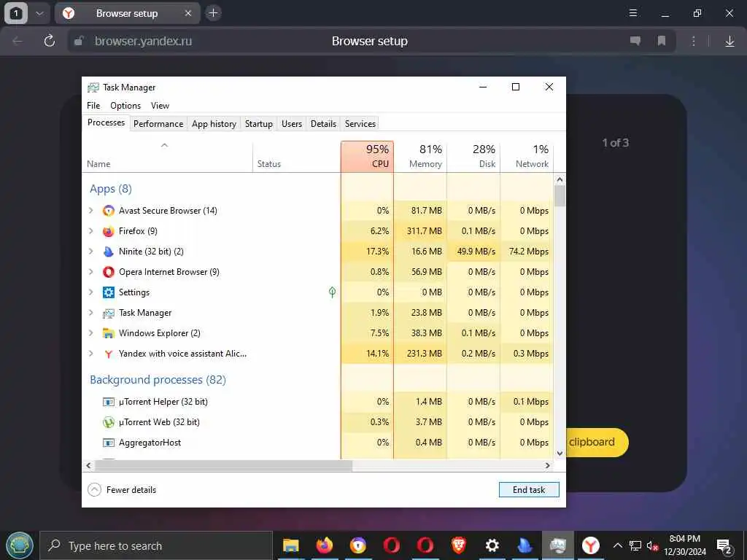
Task: Click the Opera Internet Browser process icon
Action: 109,272
